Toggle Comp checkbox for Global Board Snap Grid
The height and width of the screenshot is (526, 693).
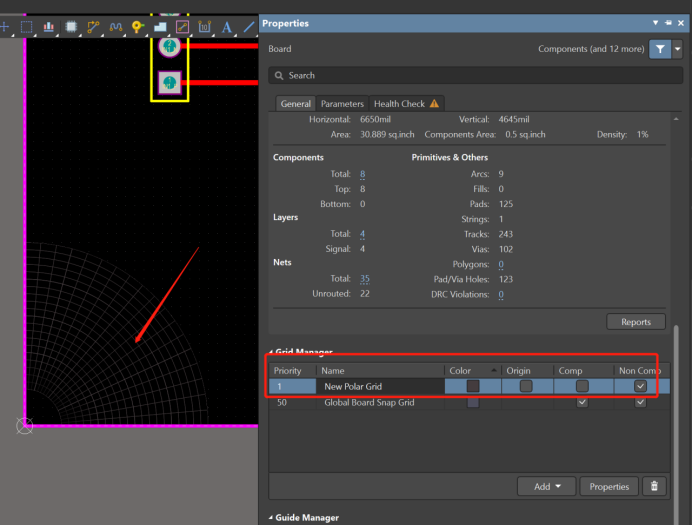(582, 402)
